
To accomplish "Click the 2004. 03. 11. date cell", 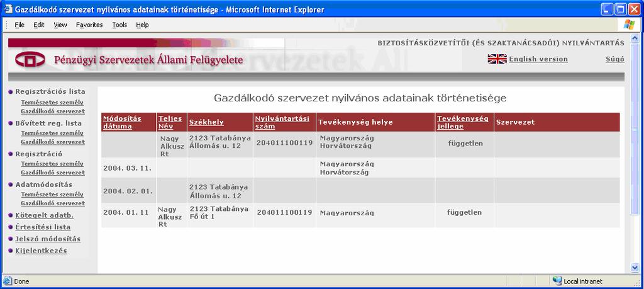I will click(x=127, y=168).
